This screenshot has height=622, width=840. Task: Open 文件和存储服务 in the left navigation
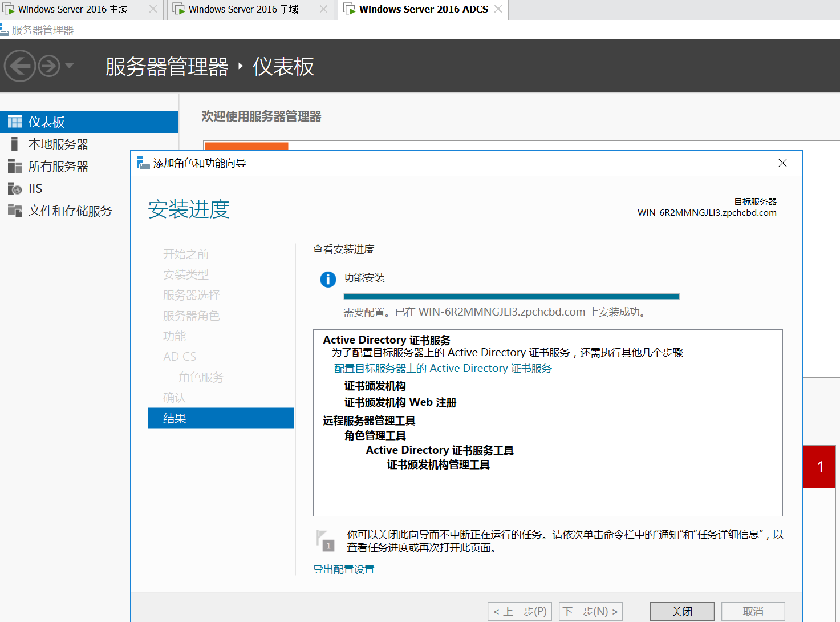point(89,211)
